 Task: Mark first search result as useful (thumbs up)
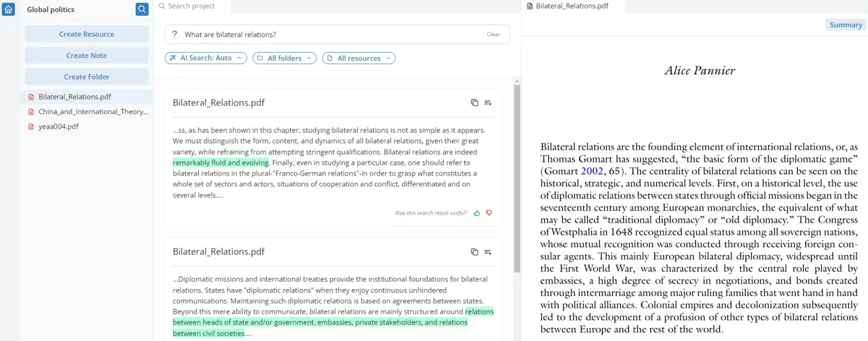pos(477,213)
